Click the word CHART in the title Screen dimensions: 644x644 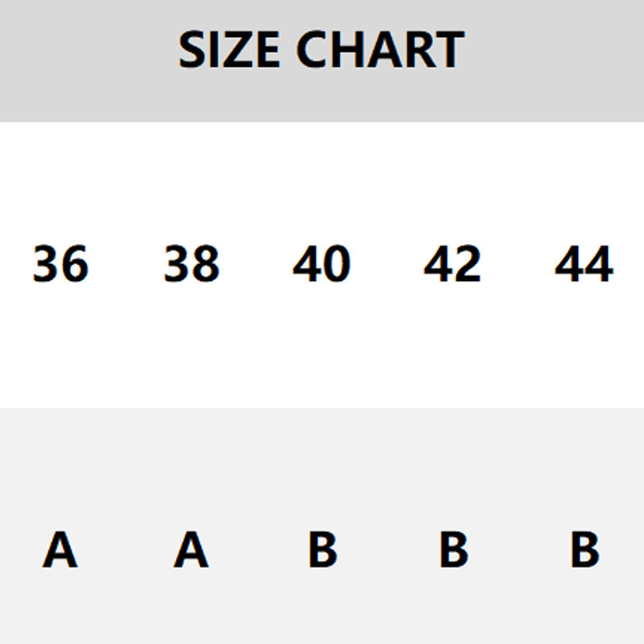(x=380, y=50)
